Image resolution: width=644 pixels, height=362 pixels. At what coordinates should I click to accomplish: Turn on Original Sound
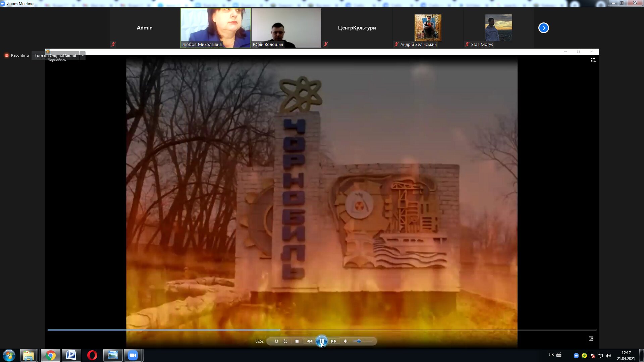[x=55, y=56]
